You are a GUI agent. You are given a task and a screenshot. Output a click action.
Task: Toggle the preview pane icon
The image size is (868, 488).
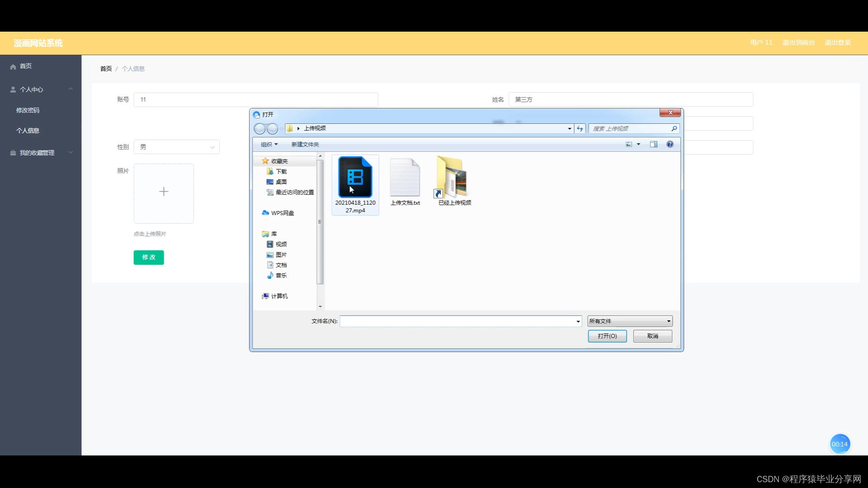(653, 144)
